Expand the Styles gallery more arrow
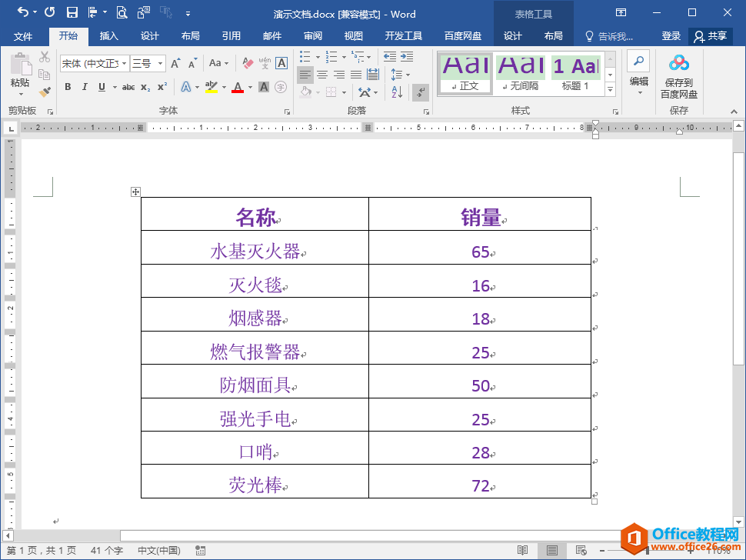Viewport: 746px width, 560px height. click(x=611, y=90)
